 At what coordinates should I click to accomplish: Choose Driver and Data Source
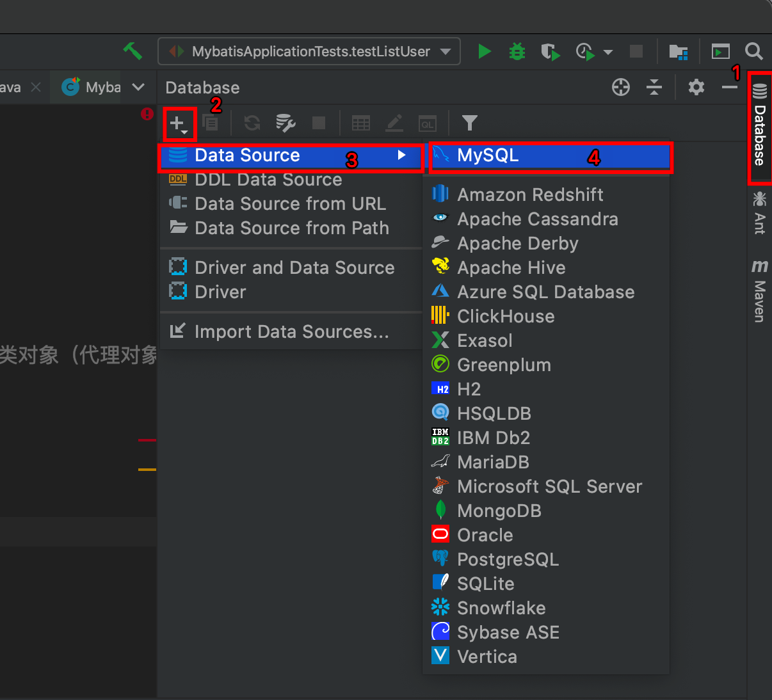tap(291, 268)
